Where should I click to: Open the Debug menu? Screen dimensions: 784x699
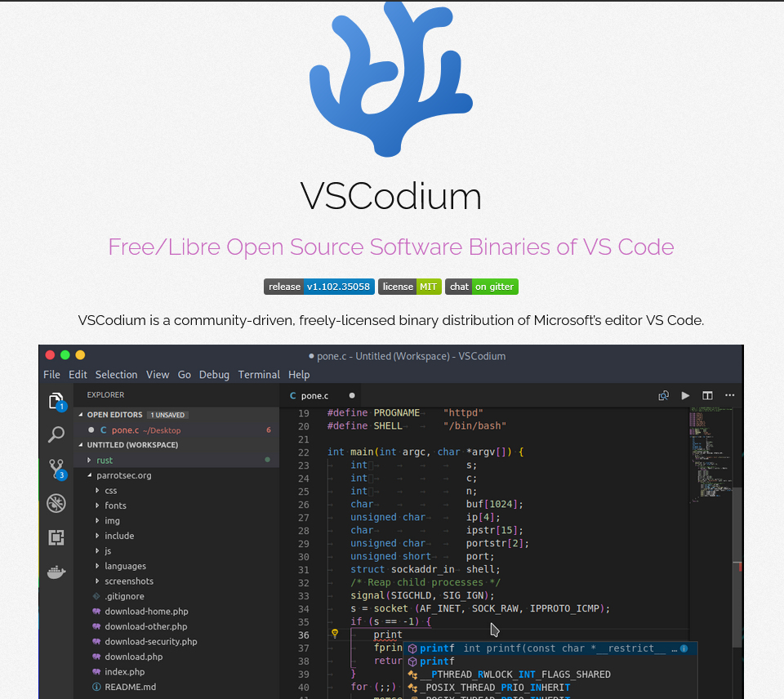214,375
